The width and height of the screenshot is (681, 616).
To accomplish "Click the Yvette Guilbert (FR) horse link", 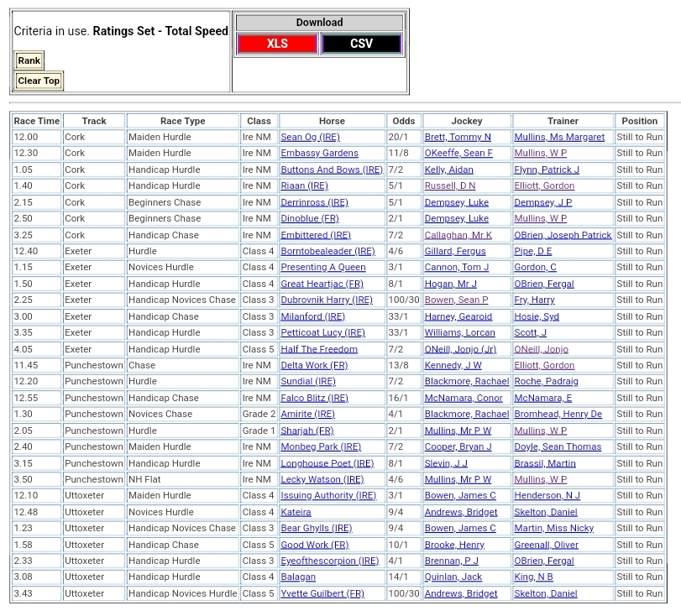I will point(322,593).
